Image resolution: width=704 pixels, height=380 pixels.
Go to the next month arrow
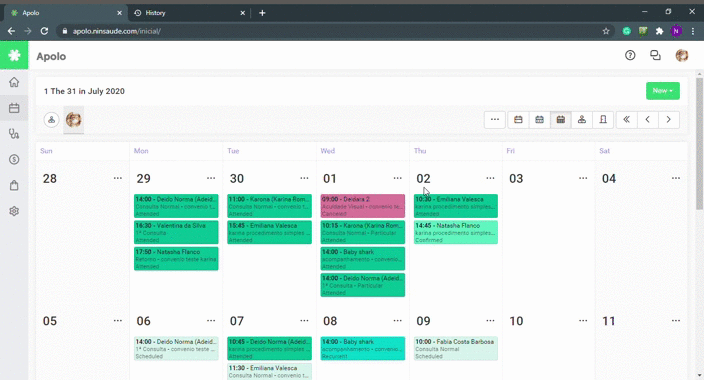(x=669, y=119)
